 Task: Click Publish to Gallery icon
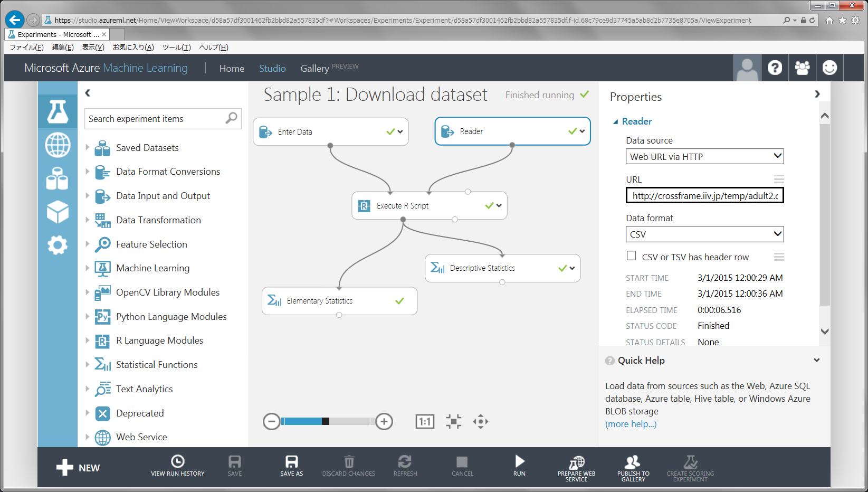[x=633, y=463]
